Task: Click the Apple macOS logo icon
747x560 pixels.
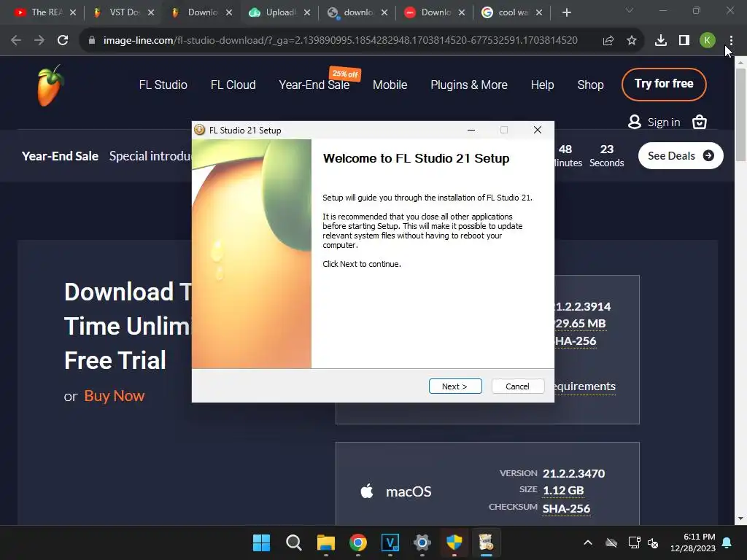Action: point(367,491)
